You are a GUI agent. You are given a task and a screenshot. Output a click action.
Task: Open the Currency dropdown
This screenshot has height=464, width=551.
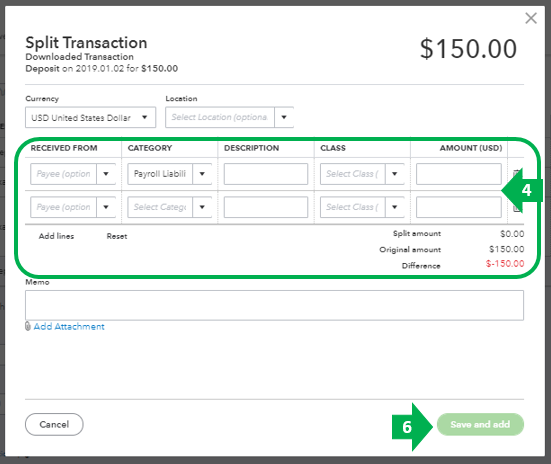(90, 117)
